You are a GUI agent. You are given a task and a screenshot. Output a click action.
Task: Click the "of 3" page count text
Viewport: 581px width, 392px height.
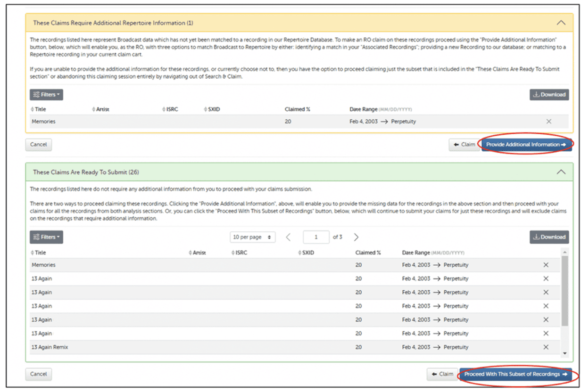pyautogui.click(x=338, y=237)
